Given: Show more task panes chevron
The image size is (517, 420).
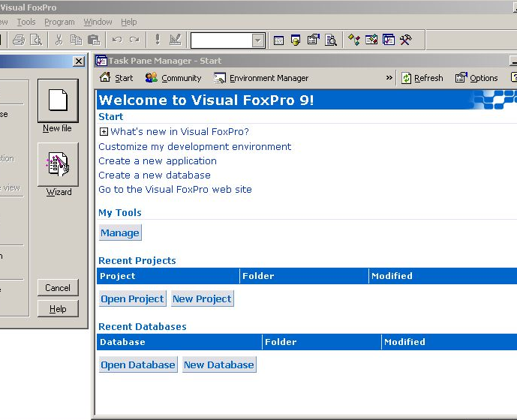Looking at the screenshot, I should pyautogui.click(x=389, y=77).
